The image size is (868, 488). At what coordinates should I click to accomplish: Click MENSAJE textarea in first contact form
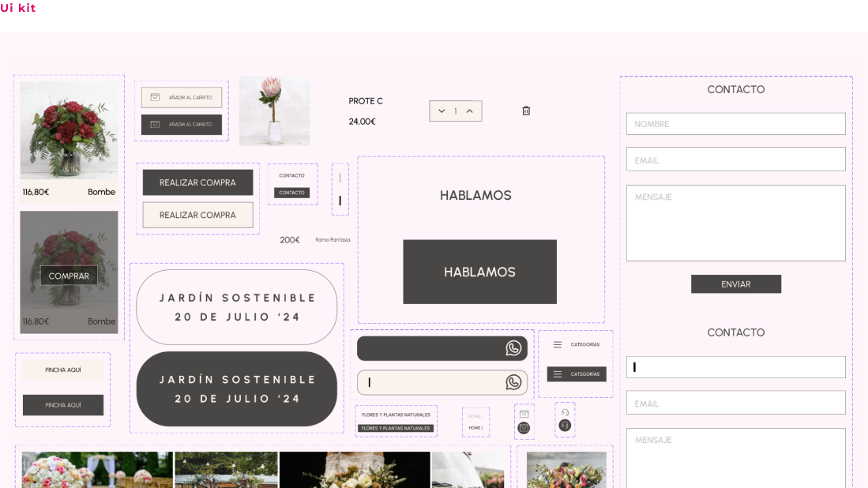pos(735,223)
